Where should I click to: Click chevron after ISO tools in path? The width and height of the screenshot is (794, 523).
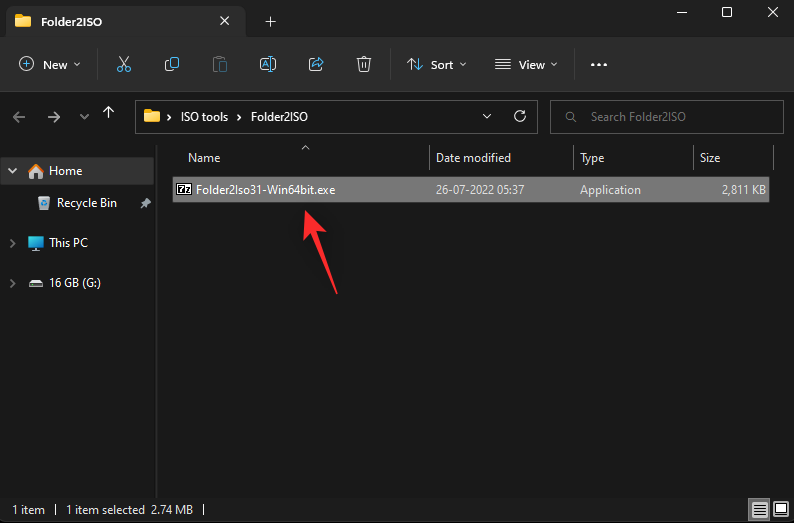pyautogui.click(x=239, y=117)
